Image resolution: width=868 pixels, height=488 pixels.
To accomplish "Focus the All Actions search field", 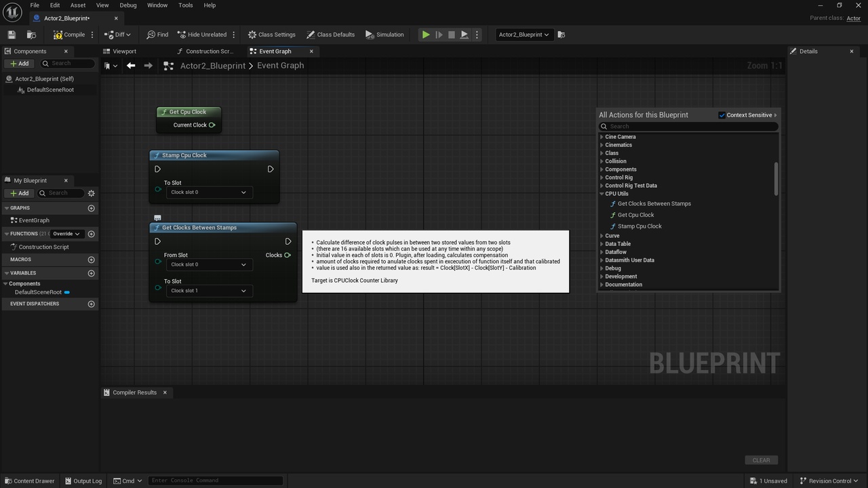I will [688, 127].
